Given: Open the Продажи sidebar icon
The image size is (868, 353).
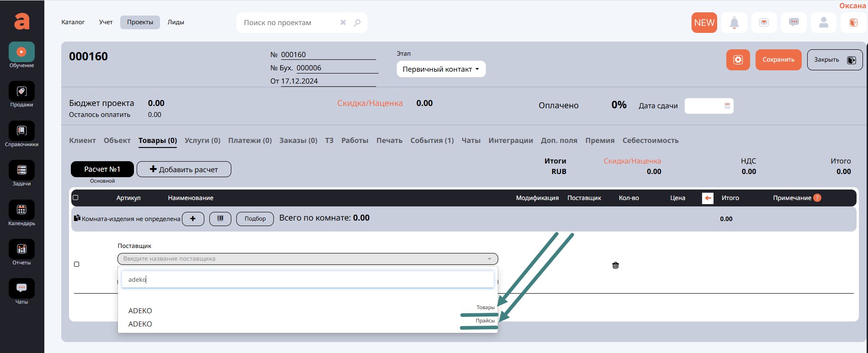Looking at the screenshot, I should [x=21, y=92].
